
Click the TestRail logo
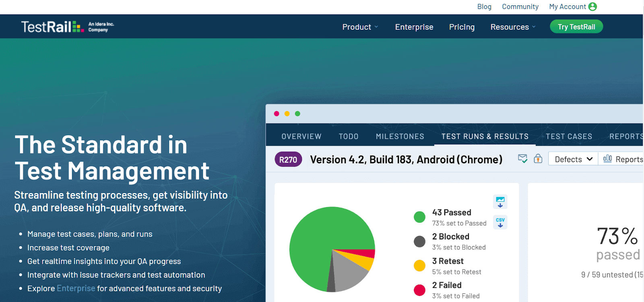[x=53, y=27]
